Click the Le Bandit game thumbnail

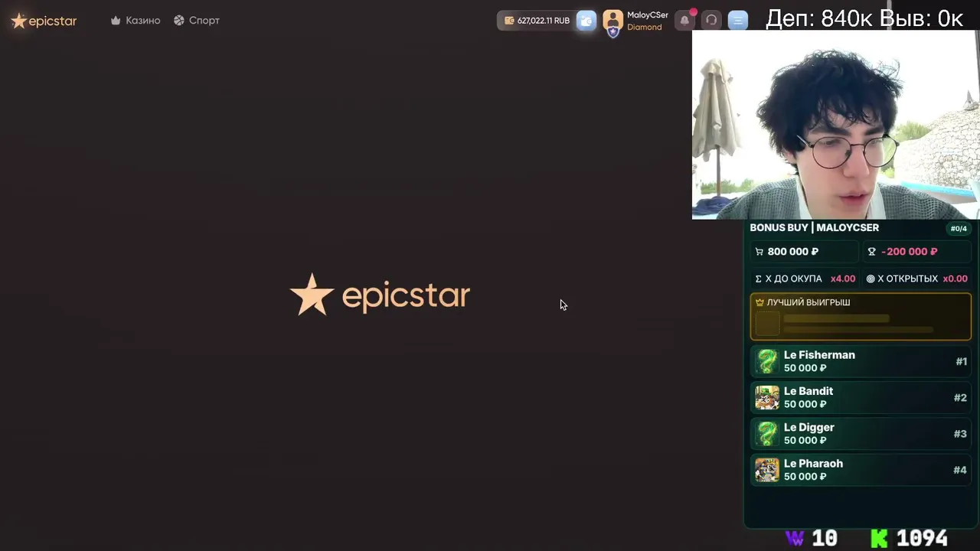coord(767,397)
